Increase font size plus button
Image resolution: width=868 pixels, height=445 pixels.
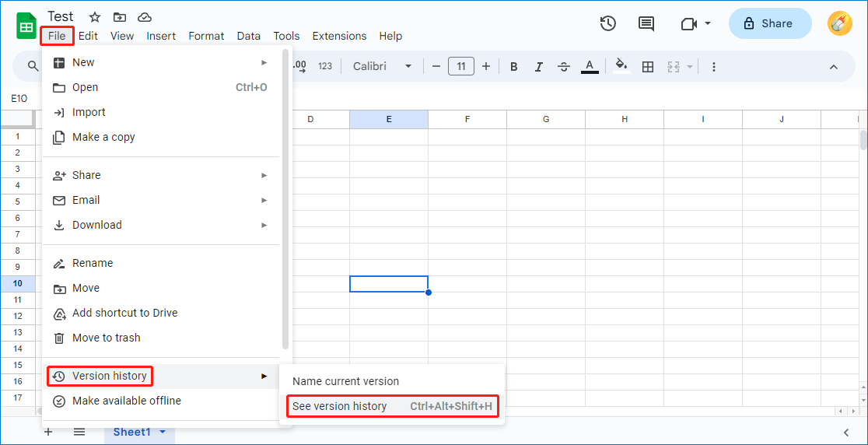click(486, 66)
